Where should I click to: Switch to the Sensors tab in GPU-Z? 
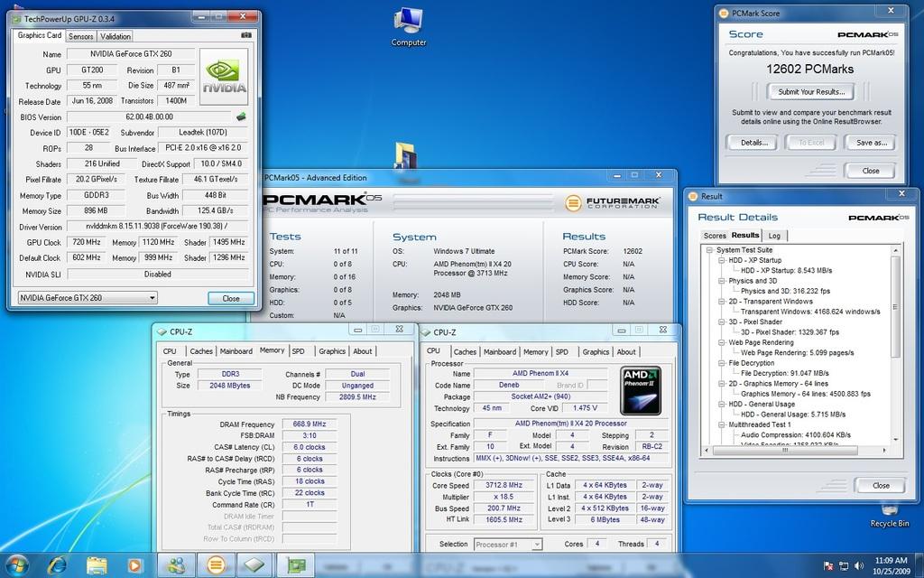pos(80,36)
